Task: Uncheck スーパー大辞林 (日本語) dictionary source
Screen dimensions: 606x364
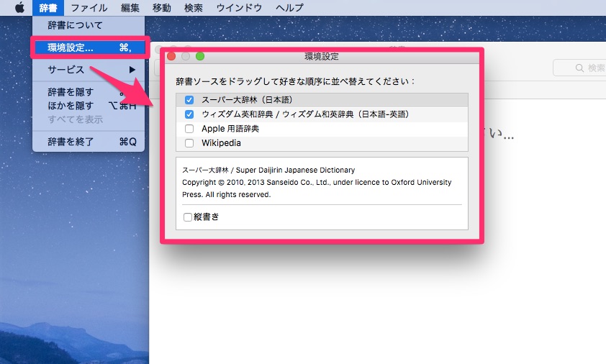Action: coord(189,100)
